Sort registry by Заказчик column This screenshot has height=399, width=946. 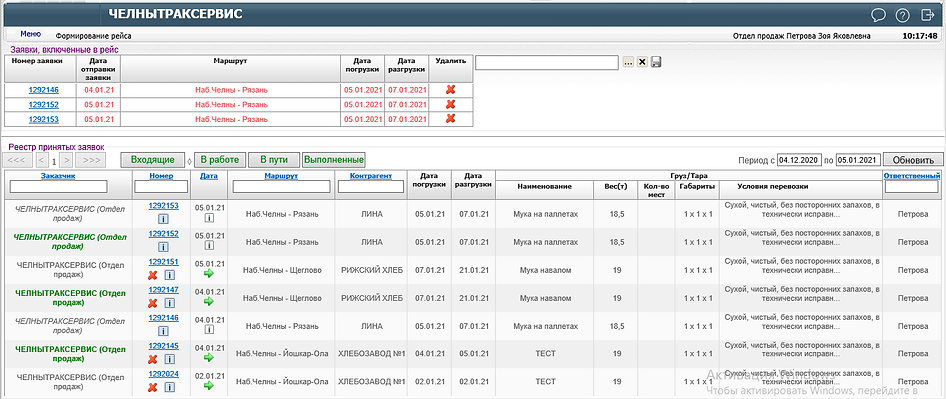pyautogui.click(x=59, y=176)
